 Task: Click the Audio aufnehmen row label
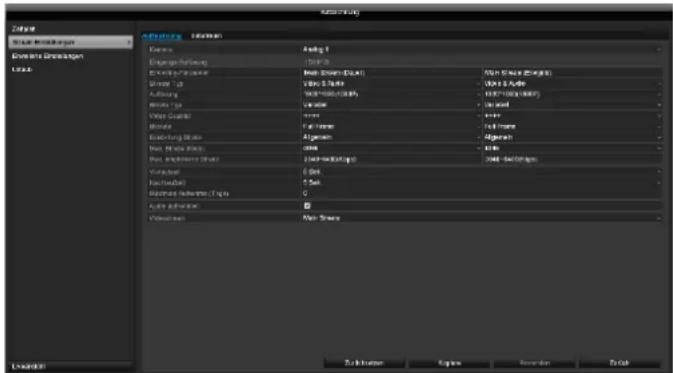(x=174, y=206)
